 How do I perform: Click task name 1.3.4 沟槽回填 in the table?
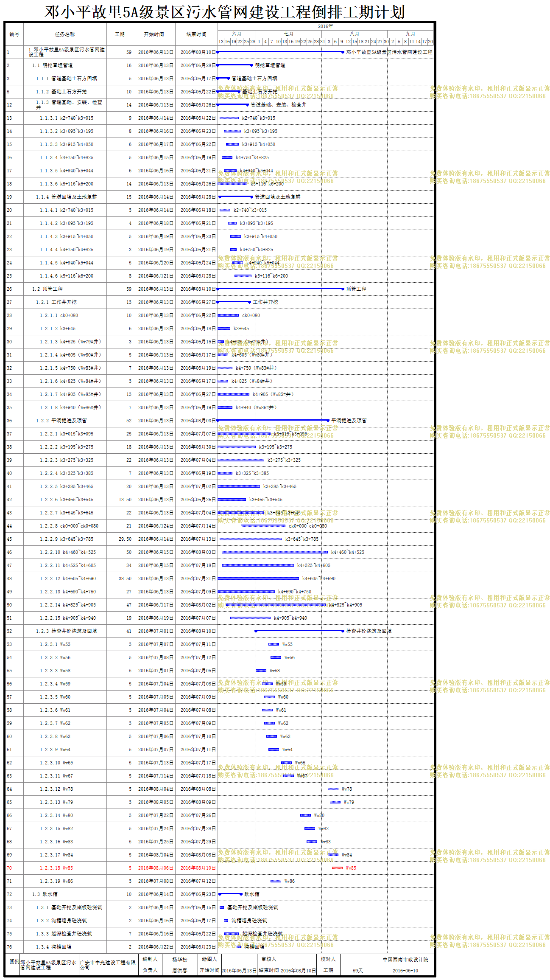click(54, 947)
